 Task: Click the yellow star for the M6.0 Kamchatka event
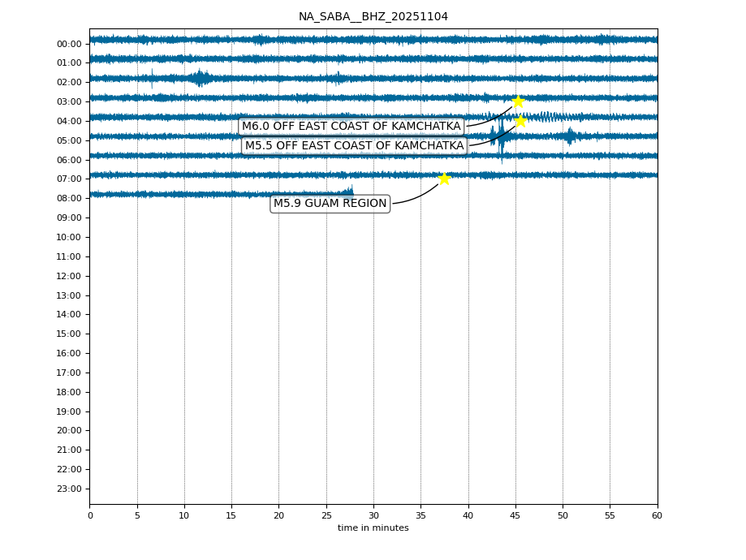click(518, 101)
